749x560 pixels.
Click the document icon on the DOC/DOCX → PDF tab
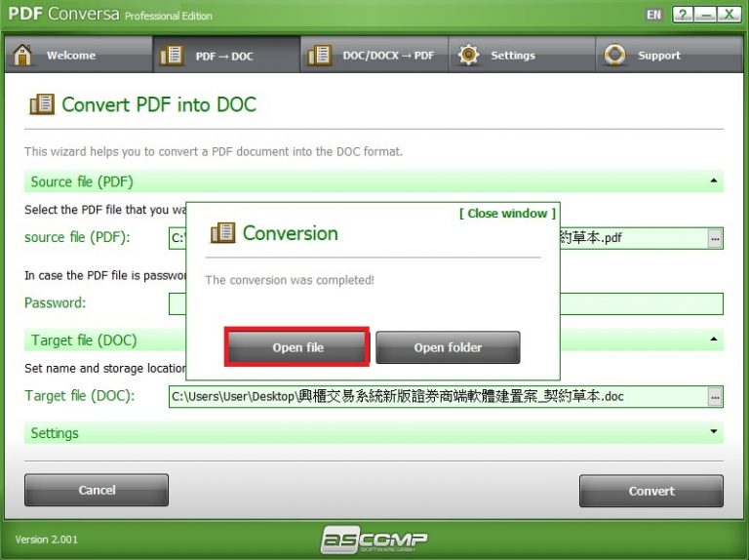coord(319,55)
